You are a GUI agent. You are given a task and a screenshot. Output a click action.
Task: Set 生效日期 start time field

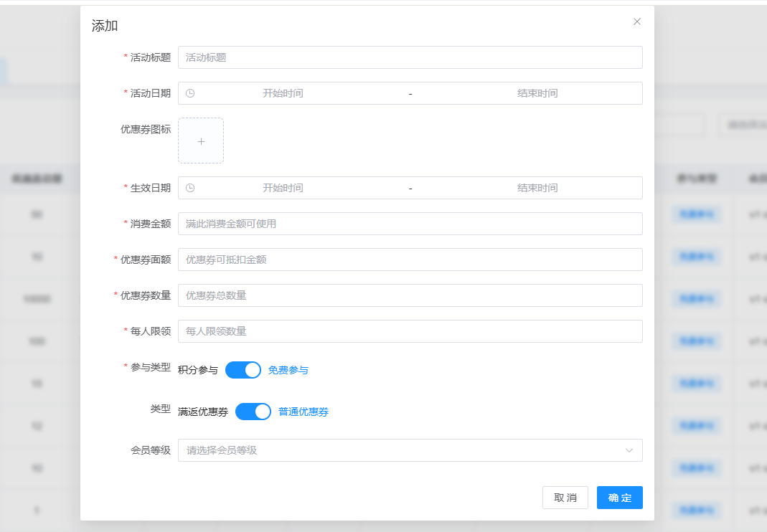coord(283,188)
